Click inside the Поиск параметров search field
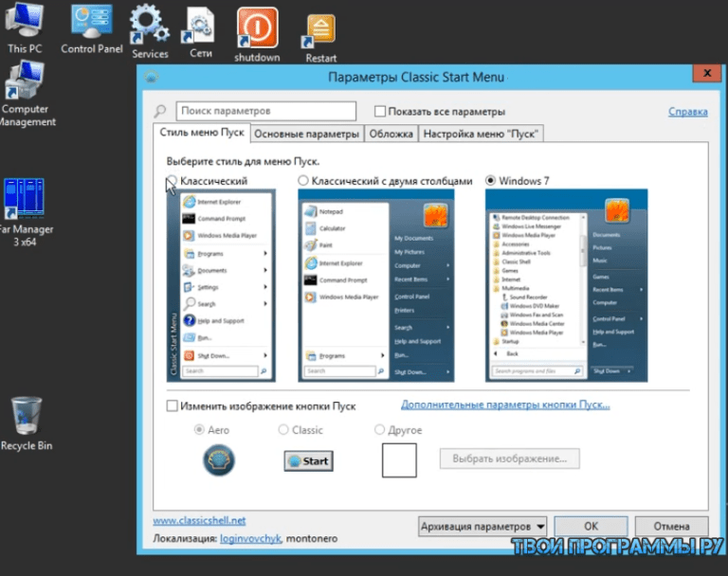The width and height of the screenshot is (728, 576). click(x=266, y=112)
